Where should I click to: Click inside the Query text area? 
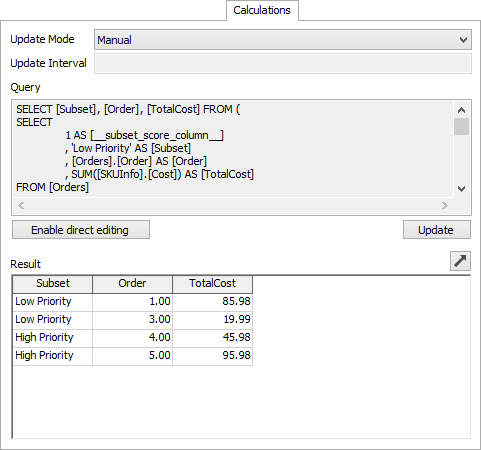pos(233,148)
